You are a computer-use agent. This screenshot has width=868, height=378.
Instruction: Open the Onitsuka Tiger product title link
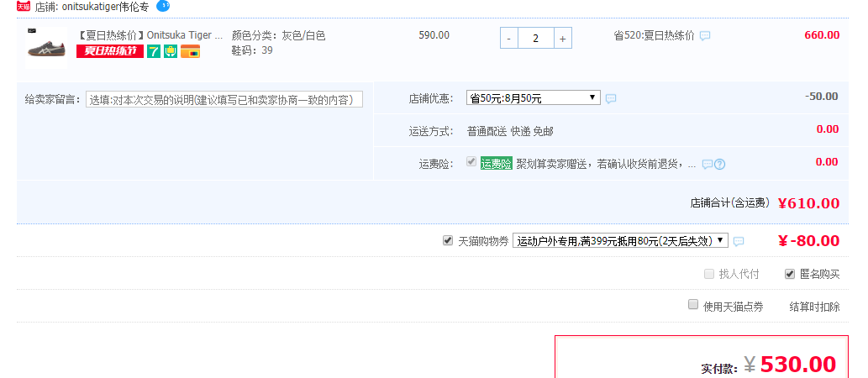pyautogui.click(x=150, y=35)
